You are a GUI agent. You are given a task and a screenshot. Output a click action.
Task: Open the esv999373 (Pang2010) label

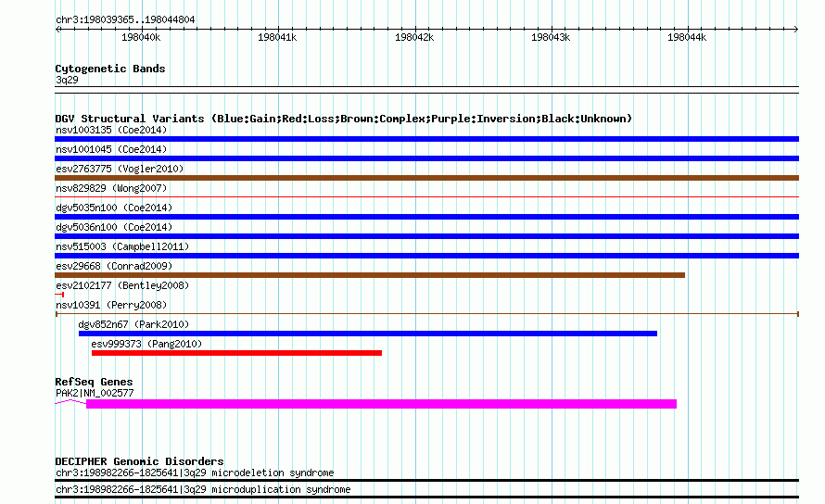coord(146,344)
